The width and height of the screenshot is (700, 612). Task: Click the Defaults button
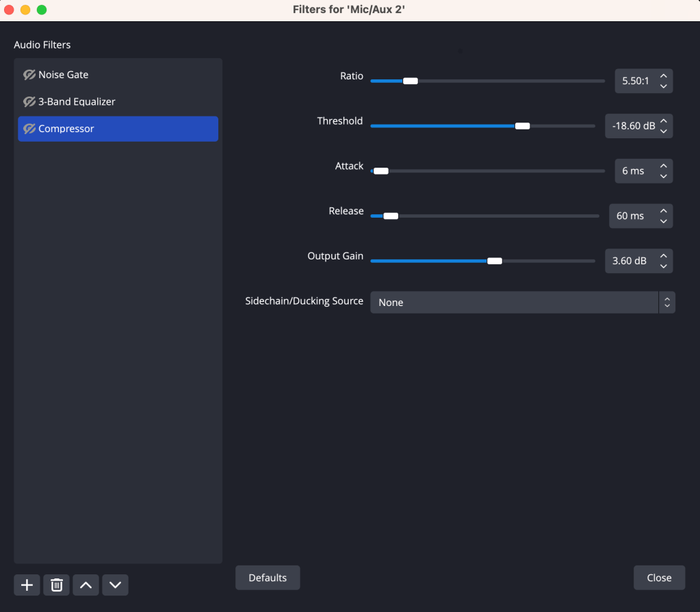tap(268, 578)
